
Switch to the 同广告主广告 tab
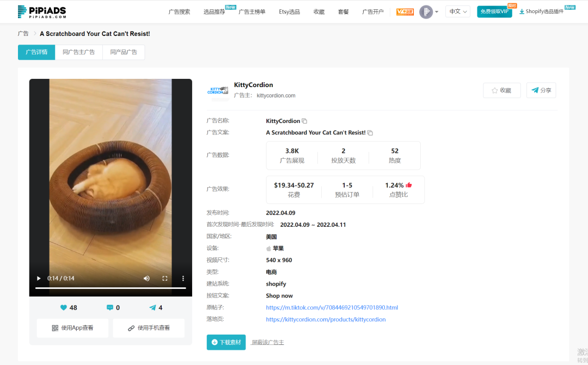79,52
